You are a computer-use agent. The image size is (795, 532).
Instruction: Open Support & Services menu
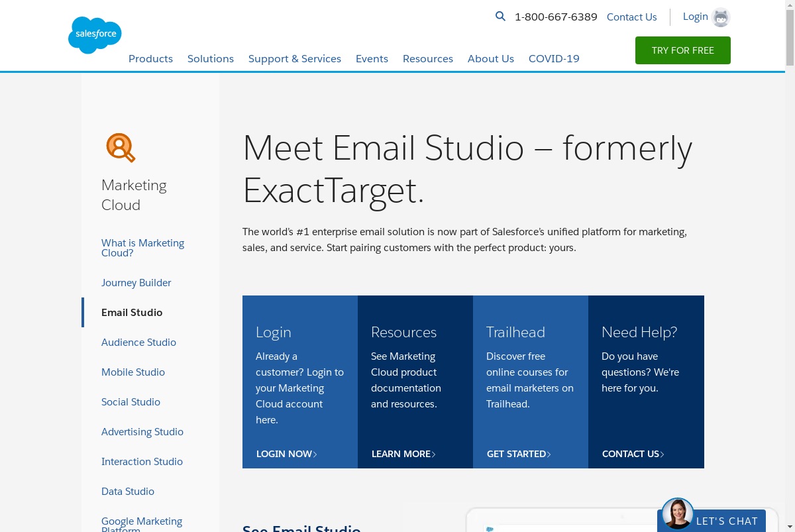click(295, 58)
